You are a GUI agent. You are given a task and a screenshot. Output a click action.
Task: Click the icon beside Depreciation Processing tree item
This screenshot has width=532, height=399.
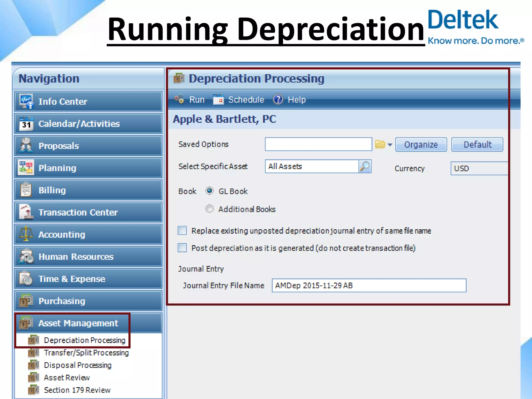[34, 340]
